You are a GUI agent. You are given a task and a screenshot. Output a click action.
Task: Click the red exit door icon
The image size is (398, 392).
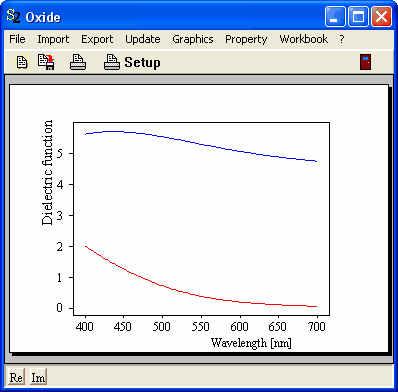[x=365, y=62]
